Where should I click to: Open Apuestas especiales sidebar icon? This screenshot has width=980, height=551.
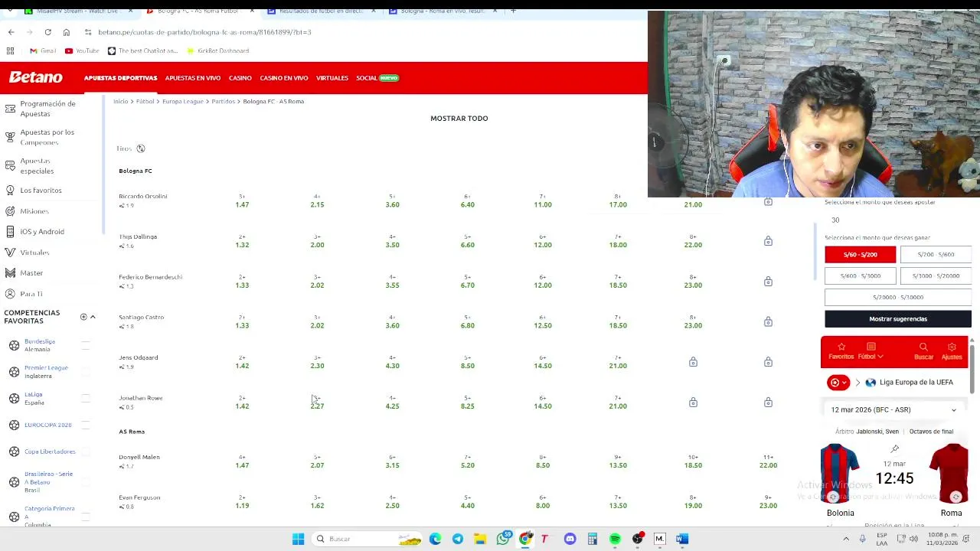tap(10, 165)
